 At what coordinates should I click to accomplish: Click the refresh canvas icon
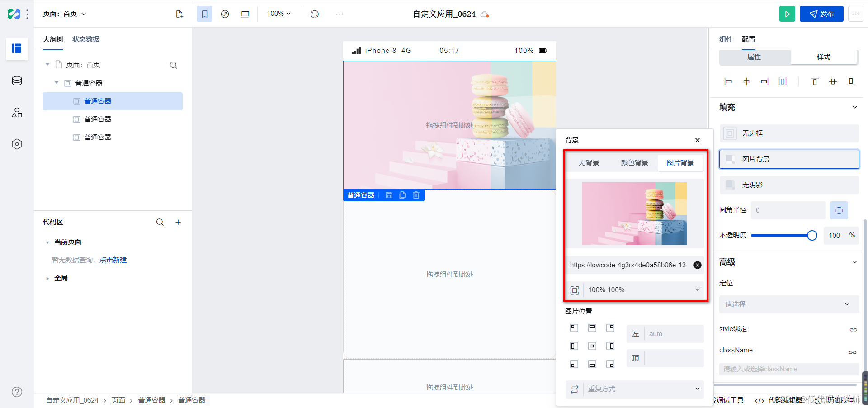315,14
